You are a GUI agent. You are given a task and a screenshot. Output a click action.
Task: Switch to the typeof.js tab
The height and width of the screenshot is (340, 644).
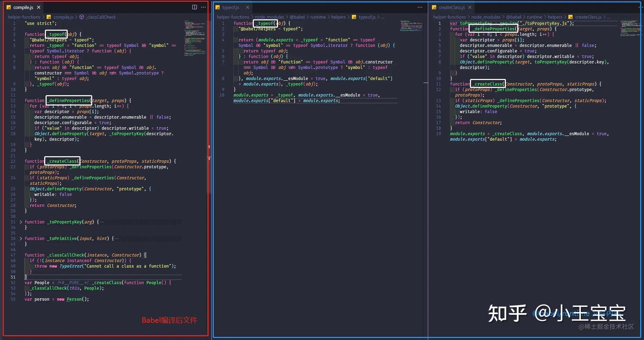[x=230, y=7]
